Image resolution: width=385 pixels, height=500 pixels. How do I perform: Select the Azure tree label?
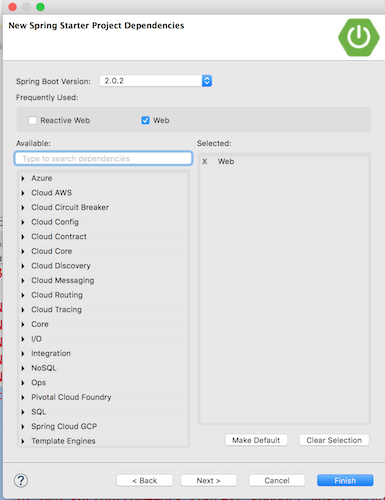(x=42, y=178)
